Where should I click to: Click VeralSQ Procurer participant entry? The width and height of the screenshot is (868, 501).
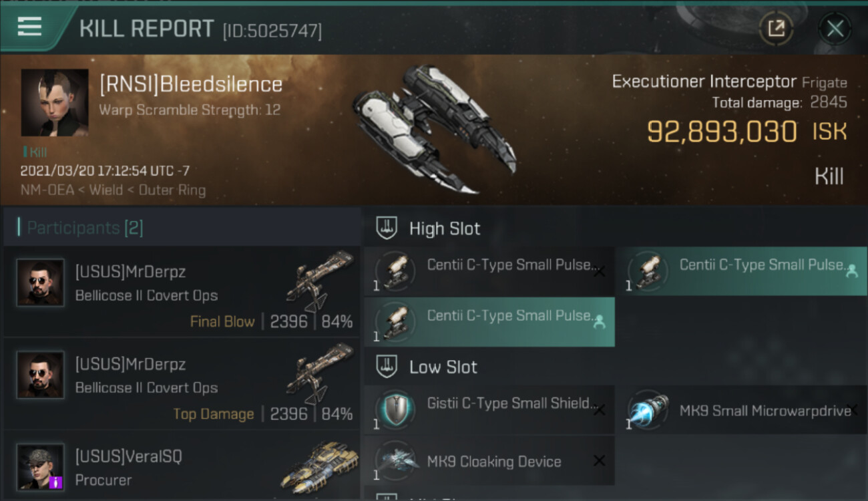(x=182, y=468)
